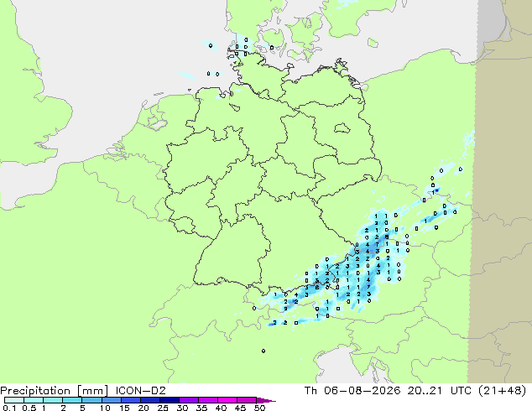Image resolution: width=532 pixels, height=411 pixels.
Task: Click the date text '06-08-2026'
Action: pos(362,391)
